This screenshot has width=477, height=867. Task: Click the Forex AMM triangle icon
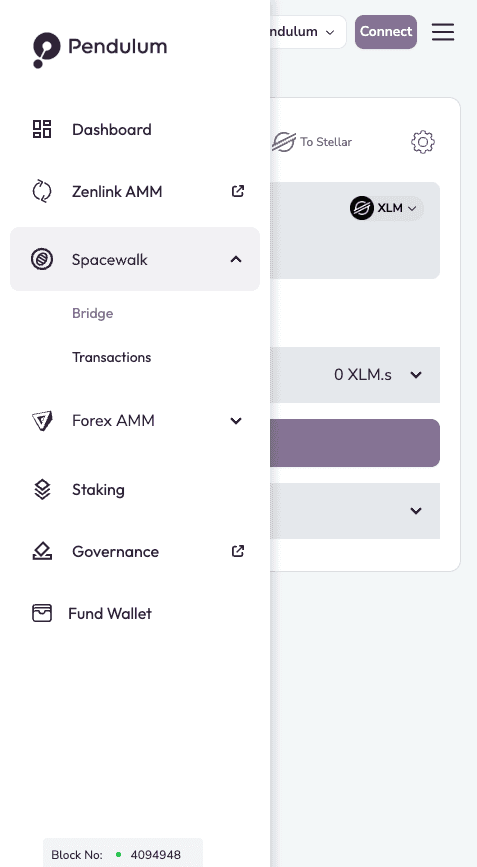point(42,421)
